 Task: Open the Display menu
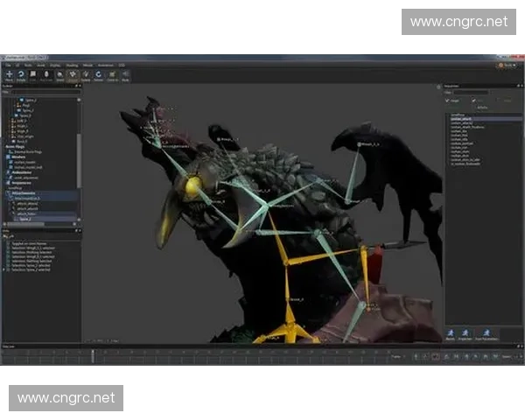click(55, 66)
